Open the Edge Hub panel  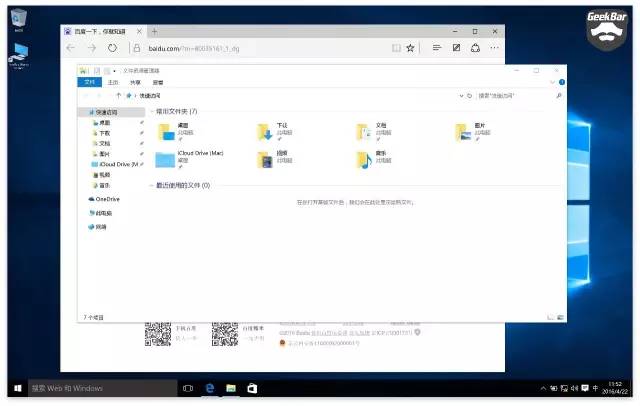(437, 48)
